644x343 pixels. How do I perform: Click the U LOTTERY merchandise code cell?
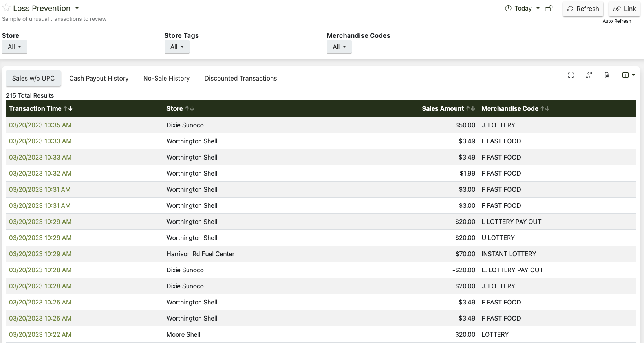click(x=498, y=238)
